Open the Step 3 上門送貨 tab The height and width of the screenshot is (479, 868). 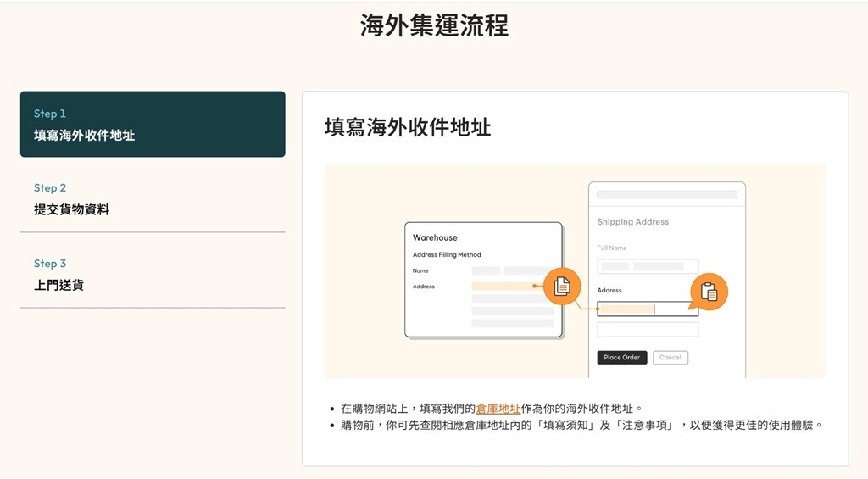(153, 274)
